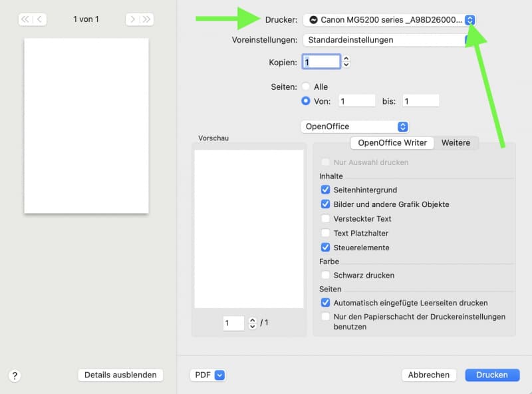Select the Alle pages radio button

[x=306, y=87]
